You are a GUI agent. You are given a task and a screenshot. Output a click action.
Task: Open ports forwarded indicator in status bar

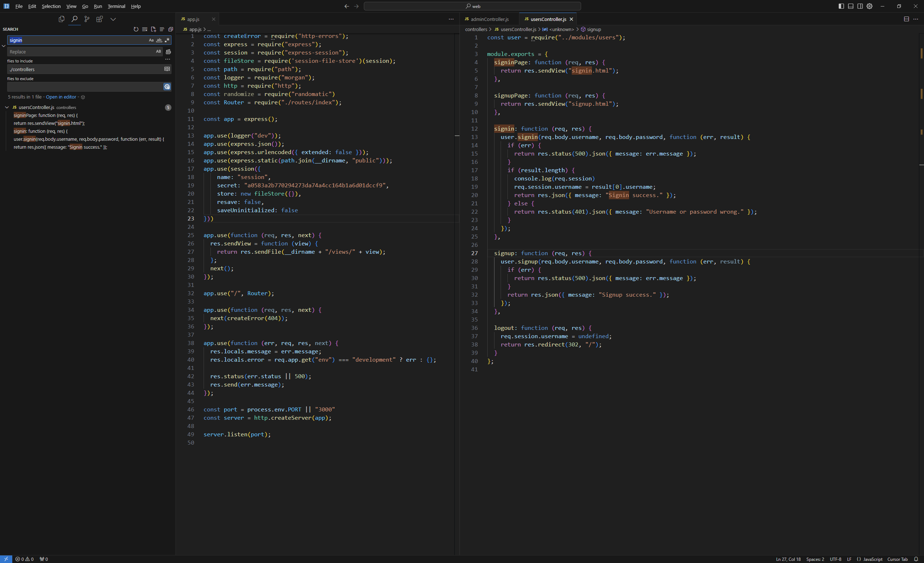pyautogui.click(x=44, y=559)
